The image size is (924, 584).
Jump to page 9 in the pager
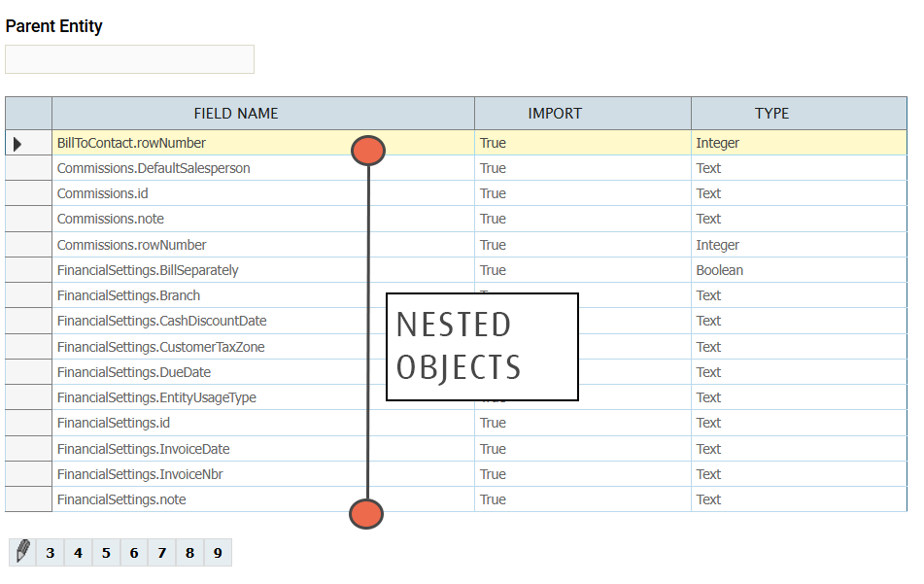coord(218,553)
